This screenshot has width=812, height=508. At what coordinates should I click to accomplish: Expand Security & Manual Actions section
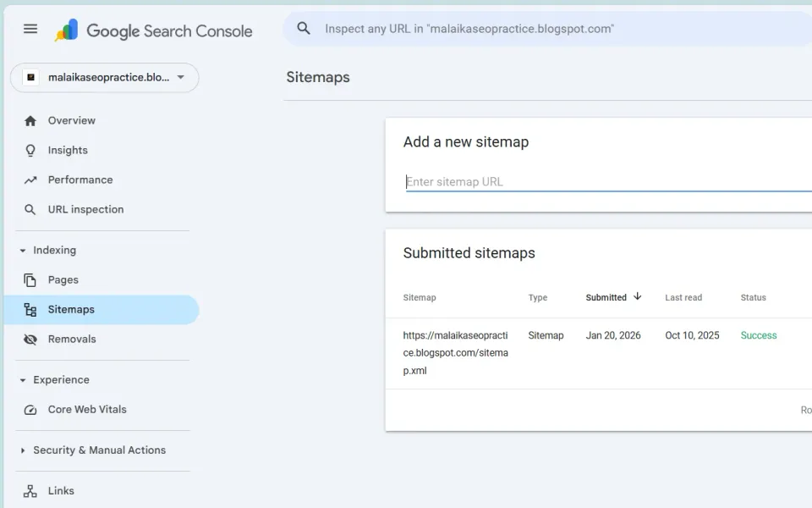click(23, 450)
